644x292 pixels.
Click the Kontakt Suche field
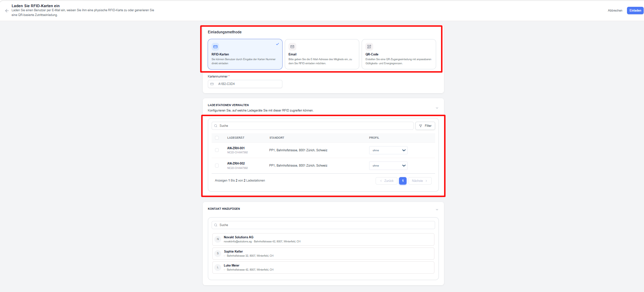(323, 225)
